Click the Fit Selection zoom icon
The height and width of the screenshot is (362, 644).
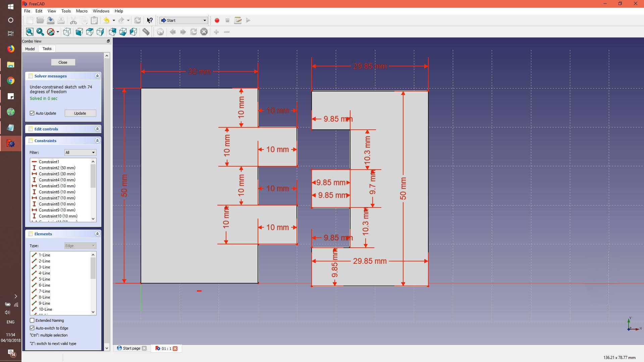[40, 32]
